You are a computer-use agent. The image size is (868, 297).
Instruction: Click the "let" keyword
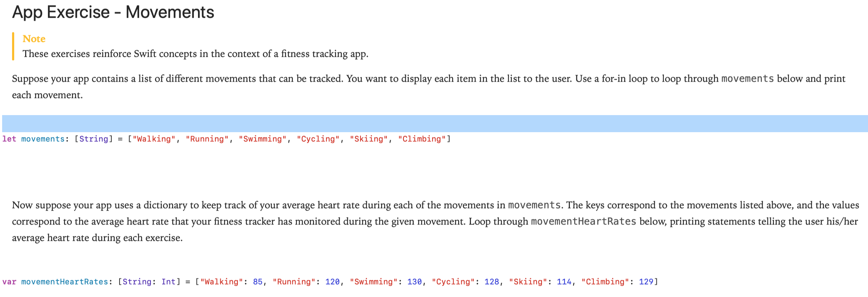pyautogui.click(x=9, y=139)
